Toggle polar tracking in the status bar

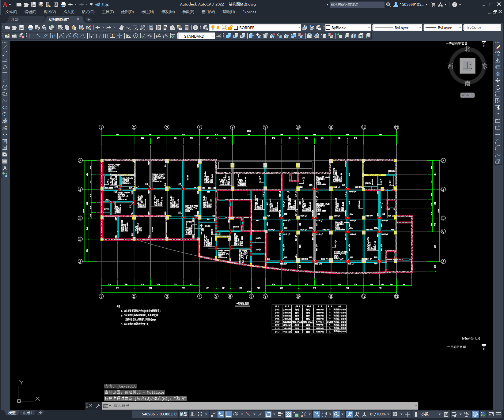coord(236,414)
